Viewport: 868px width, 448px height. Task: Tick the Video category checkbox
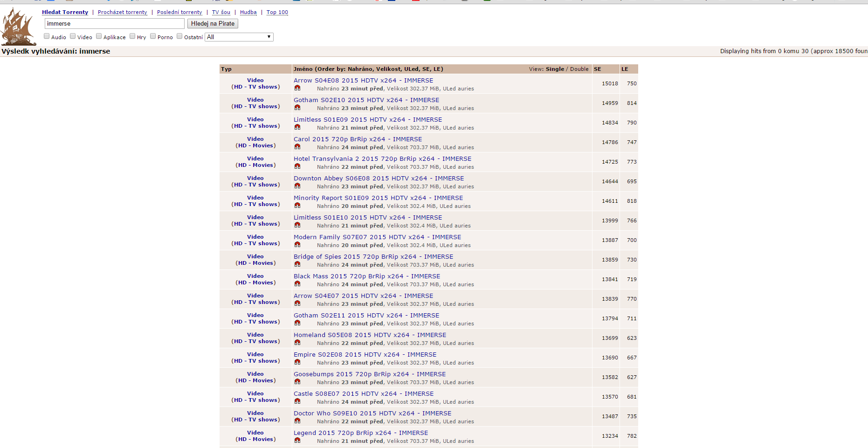tap(73, 36)
